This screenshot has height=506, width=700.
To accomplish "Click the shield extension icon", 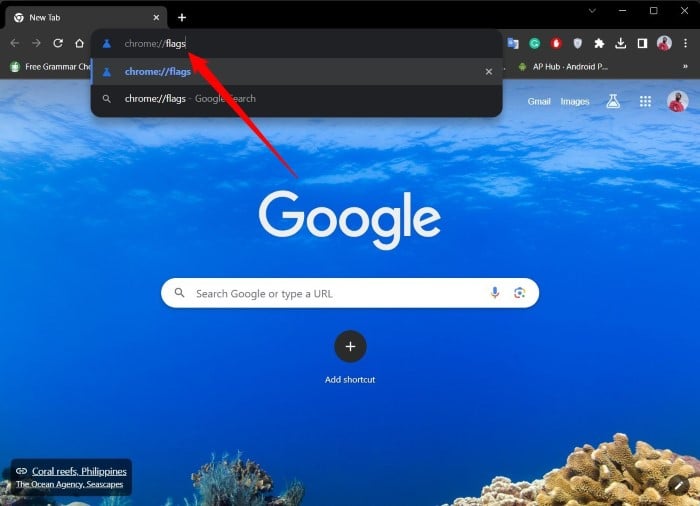I will [x=578, y=43].
